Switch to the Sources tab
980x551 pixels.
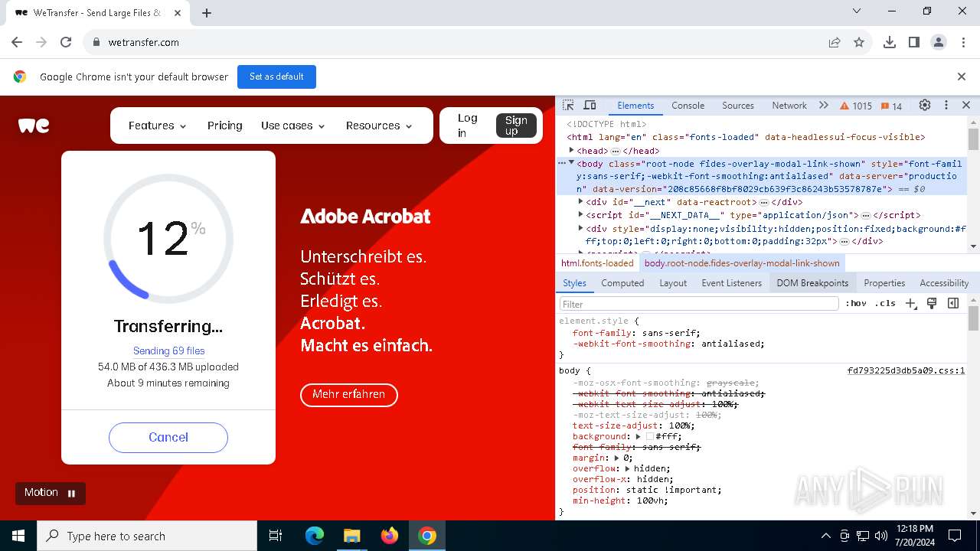[x=738, y=106]
